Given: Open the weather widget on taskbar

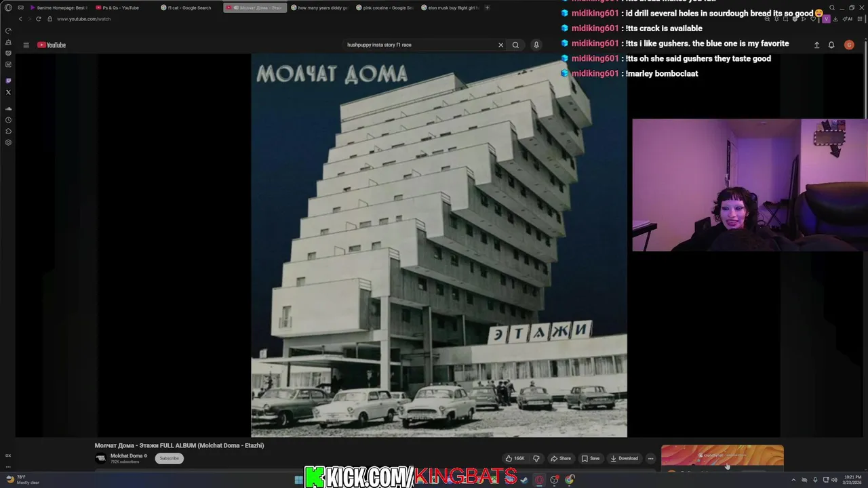Looking at the screenshot, I should [x=22, y=479].
